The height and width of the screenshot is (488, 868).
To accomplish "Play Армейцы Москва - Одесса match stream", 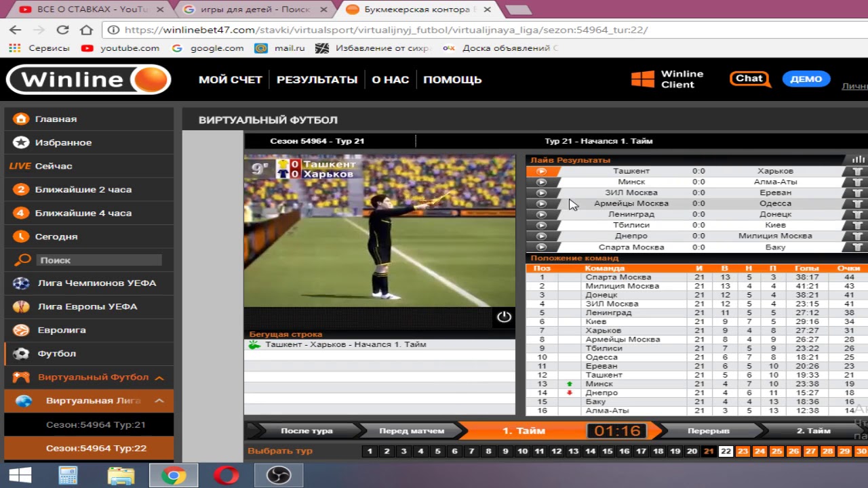I will point(541,203).
